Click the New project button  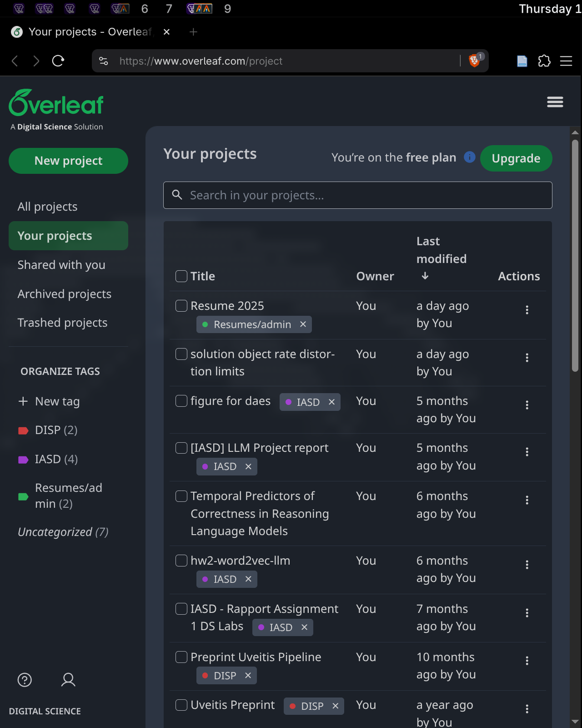[68, 161]
